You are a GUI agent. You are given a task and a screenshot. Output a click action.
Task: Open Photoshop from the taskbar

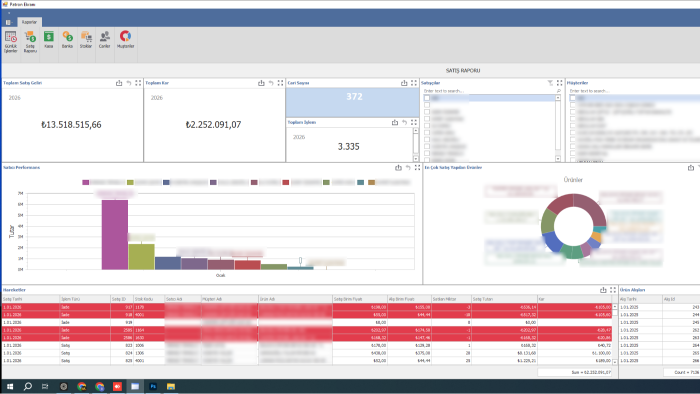(x=153, y=386)
